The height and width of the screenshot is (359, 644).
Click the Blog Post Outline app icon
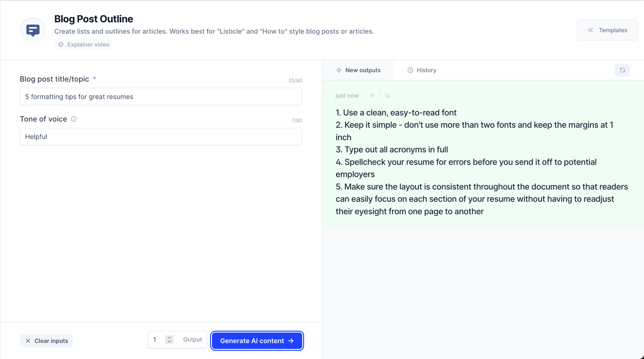(33, 30)
